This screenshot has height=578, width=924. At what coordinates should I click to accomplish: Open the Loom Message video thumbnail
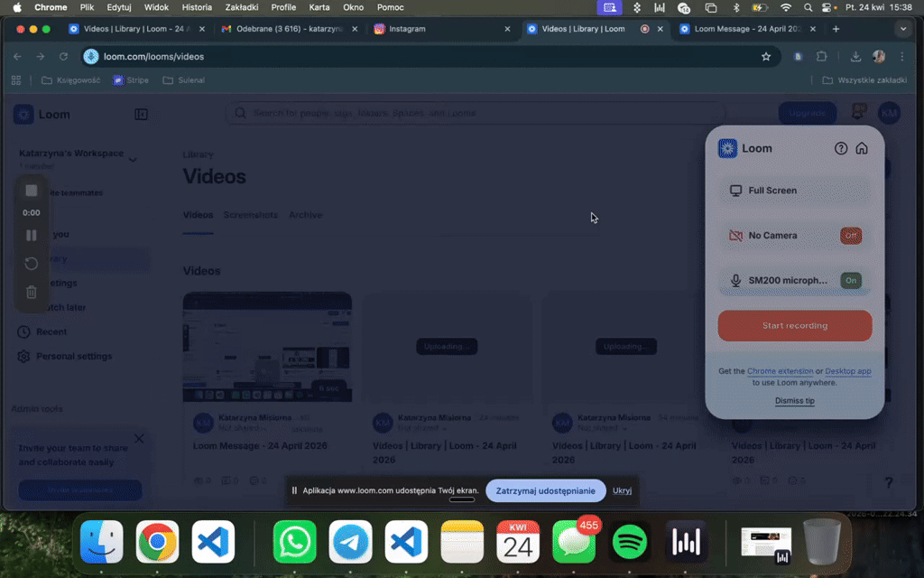pyautogui.click(x=267, y=347)
